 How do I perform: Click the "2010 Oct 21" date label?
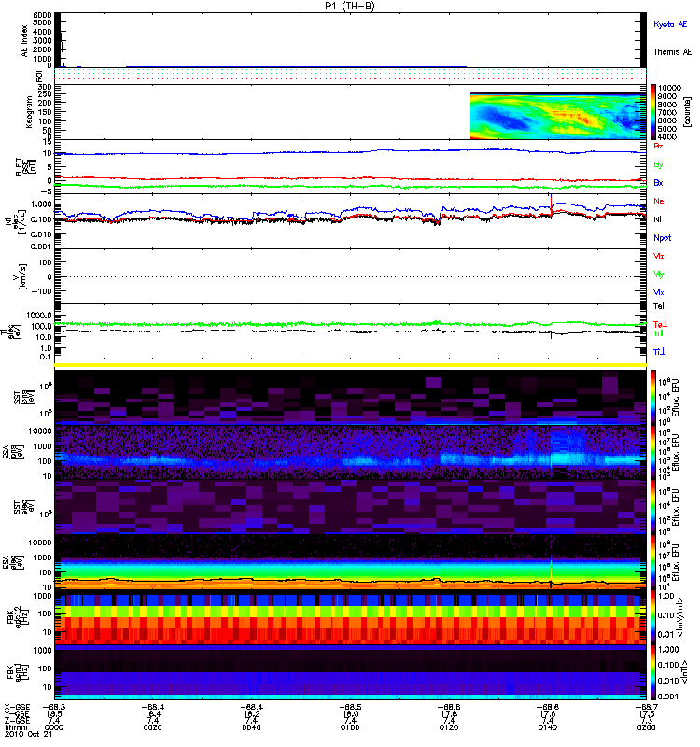click(x=28, y=735)
